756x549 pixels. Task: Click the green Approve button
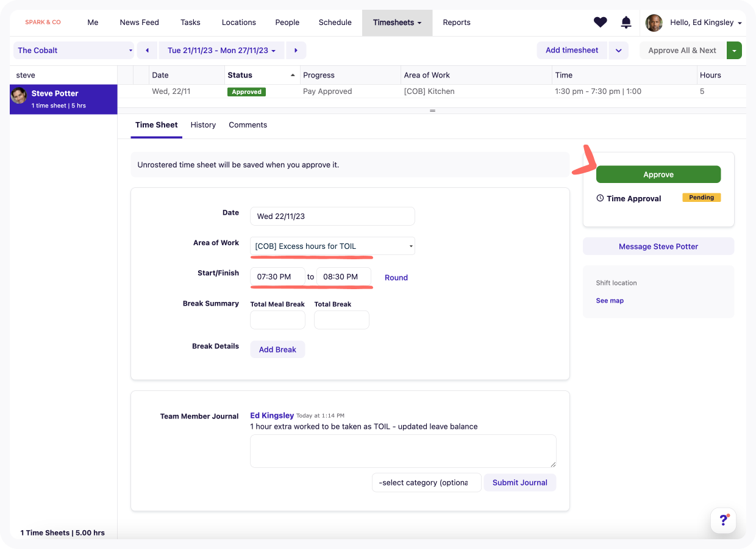tap(658, 174)
